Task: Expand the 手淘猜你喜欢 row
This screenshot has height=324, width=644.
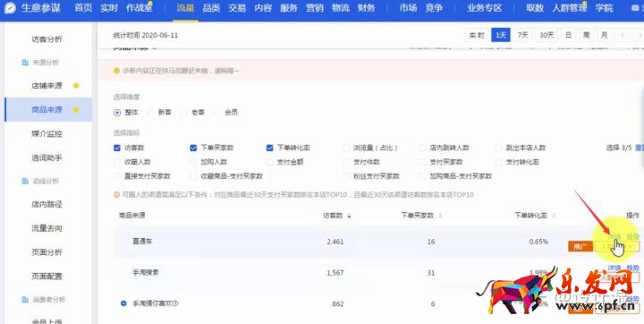Action: click(x=123, y=303)
